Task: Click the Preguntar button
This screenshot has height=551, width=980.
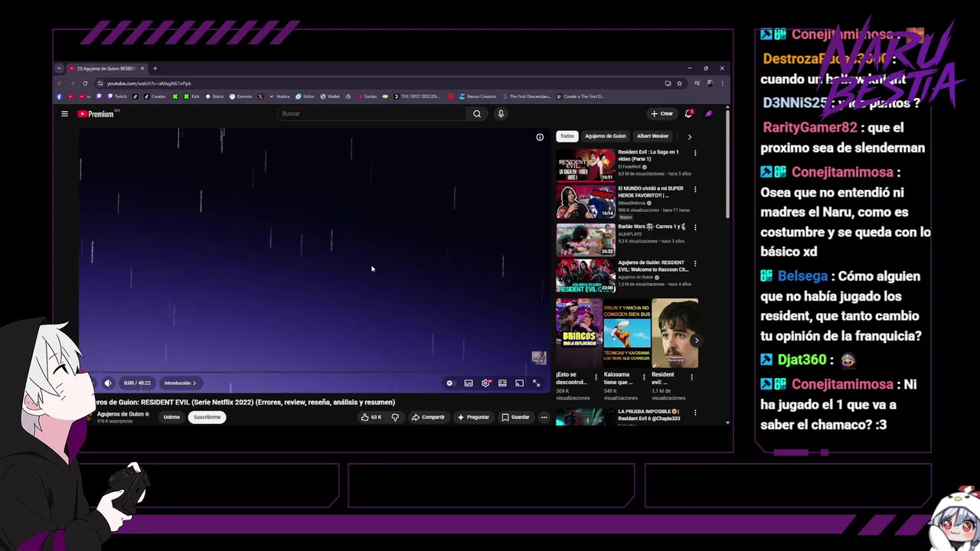Action: click(x=473, y=417)
